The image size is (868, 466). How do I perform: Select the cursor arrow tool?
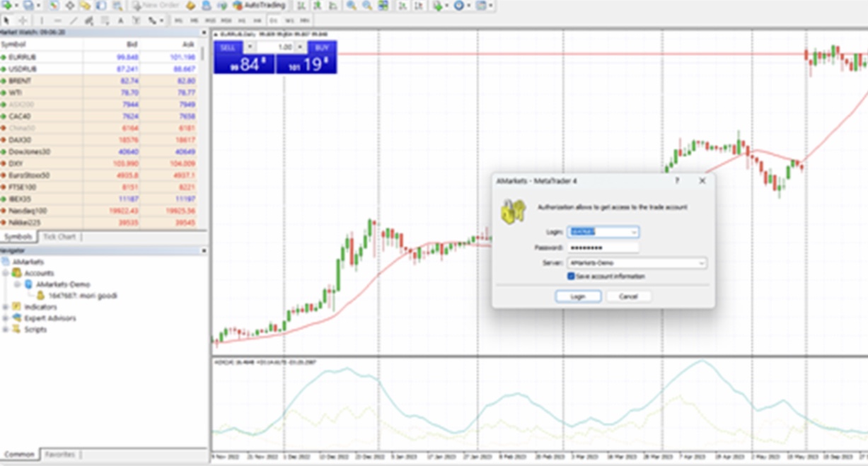[x=7, y=20]
